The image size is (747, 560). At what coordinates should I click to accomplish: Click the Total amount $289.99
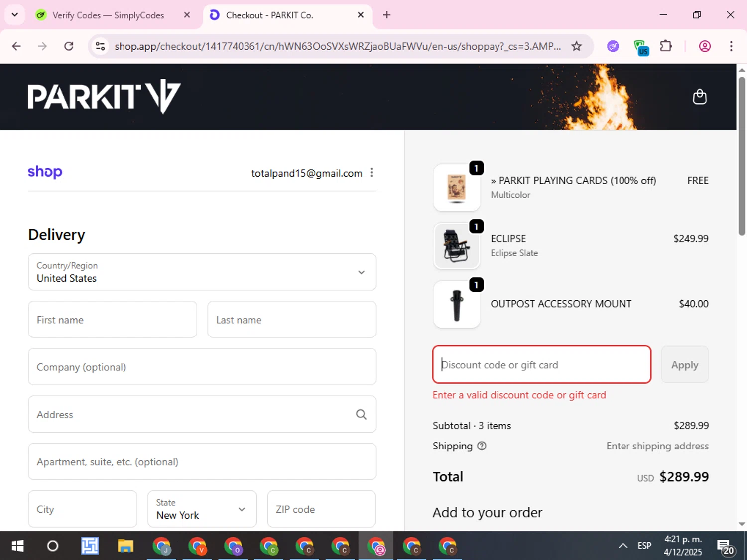(x=684, y=477)
